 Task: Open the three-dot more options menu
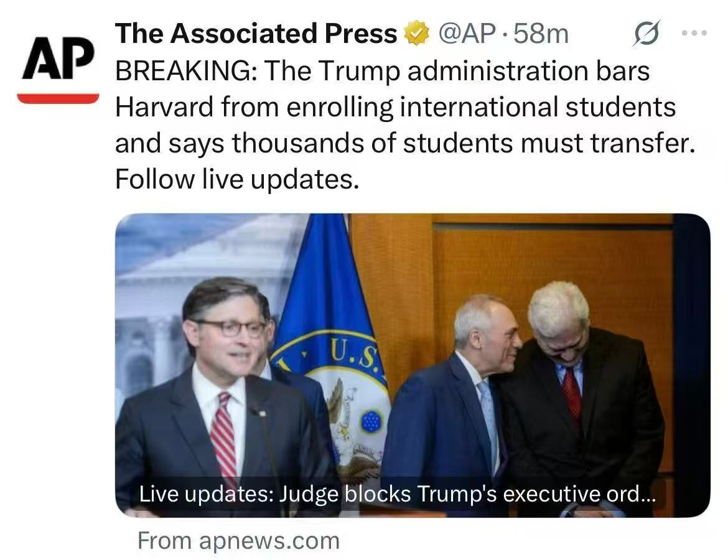pyautogui.click(x=694, y=33)
